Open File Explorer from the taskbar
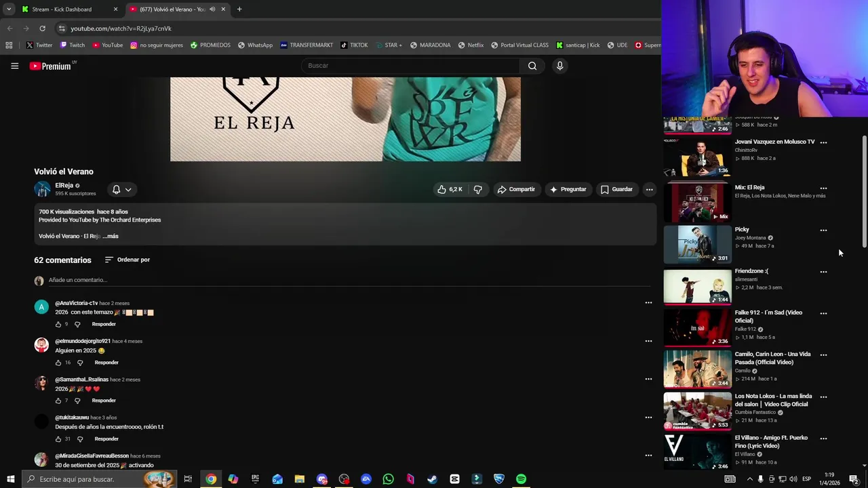Viewport: 868px width, 488px height. point(299,479)
